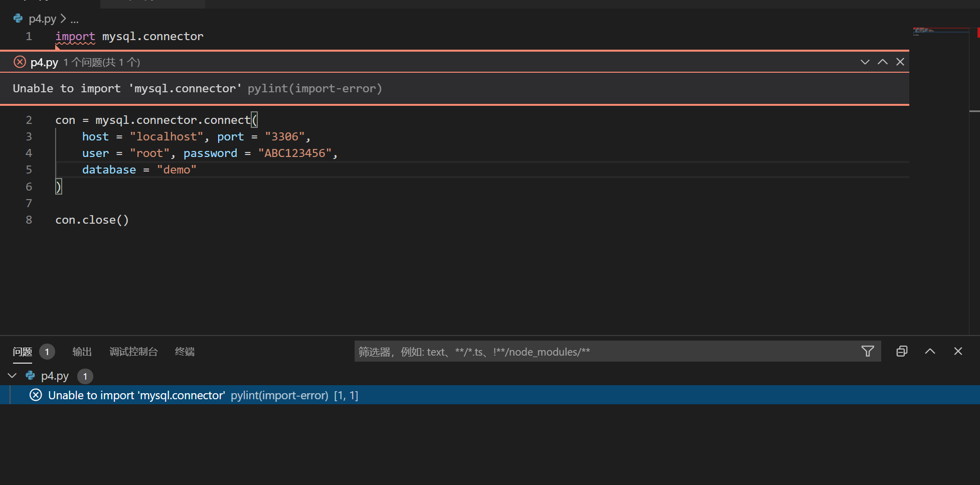The height and width of the screenshot is (485, 980).
Task: Click the count badge beside p4.py in problems
Action: pos(85,376)
